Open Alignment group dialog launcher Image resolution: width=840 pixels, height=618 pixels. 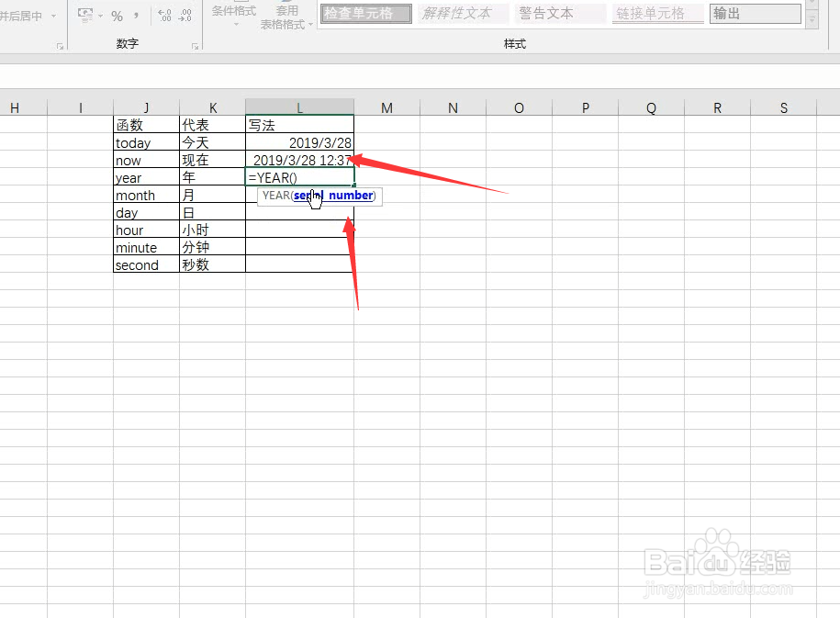point(60,47)
